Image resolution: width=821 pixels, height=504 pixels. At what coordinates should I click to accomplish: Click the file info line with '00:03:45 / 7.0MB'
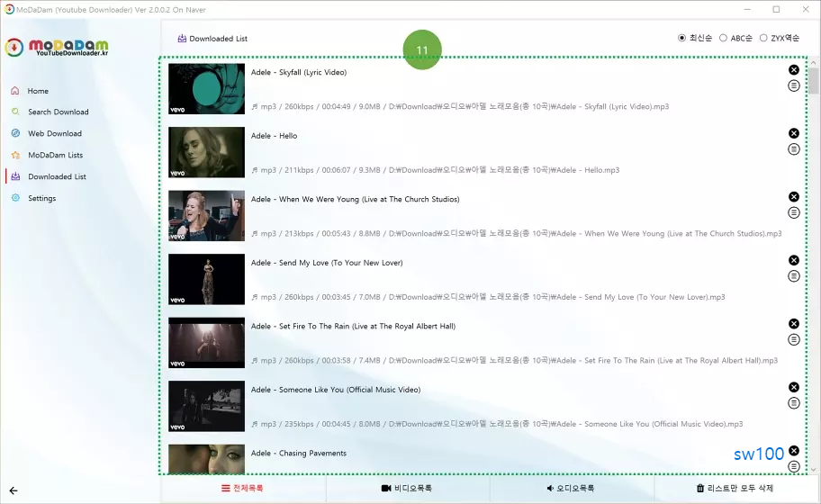[x=488, y=297]
